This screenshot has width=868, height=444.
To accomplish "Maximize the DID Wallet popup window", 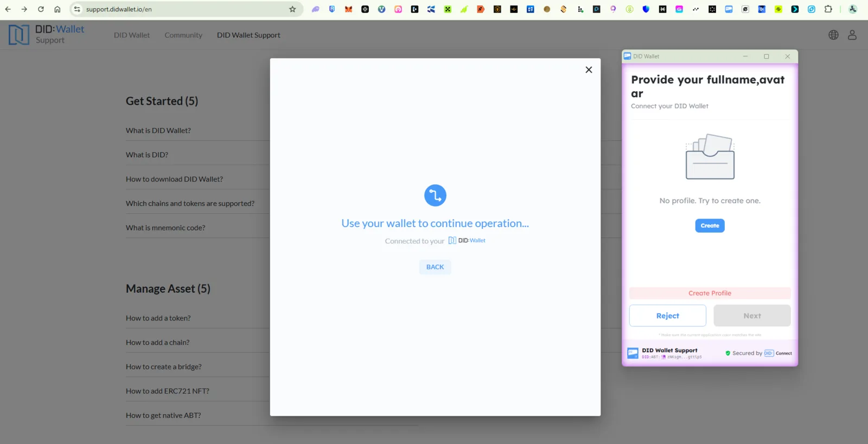I will 767,56.
